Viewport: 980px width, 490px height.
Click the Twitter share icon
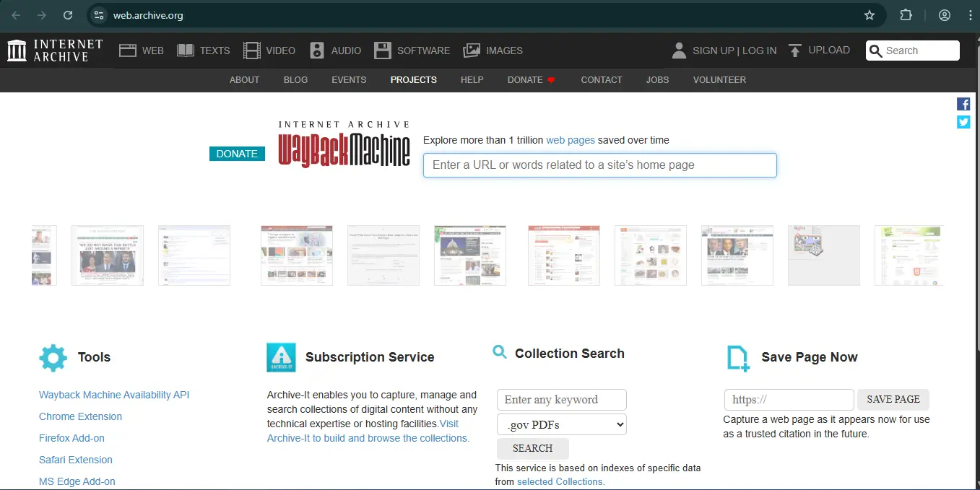[x=963, y=122]
